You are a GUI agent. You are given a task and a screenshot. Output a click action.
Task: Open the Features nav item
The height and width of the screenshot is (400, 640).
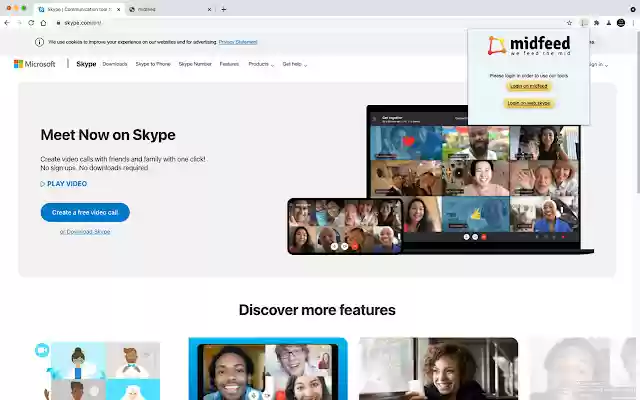[x=229, y=64]
